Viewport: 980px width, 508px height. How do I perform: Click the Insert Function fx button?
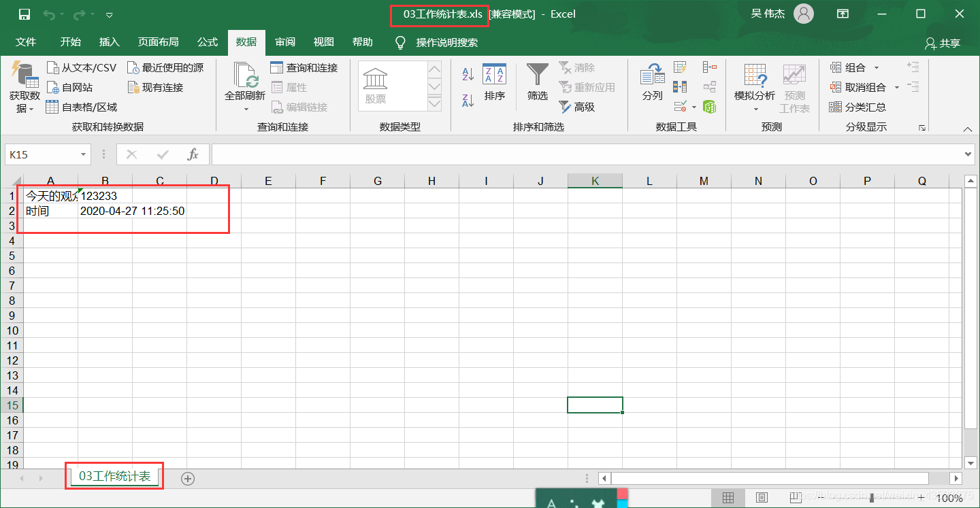pos(193,154)
